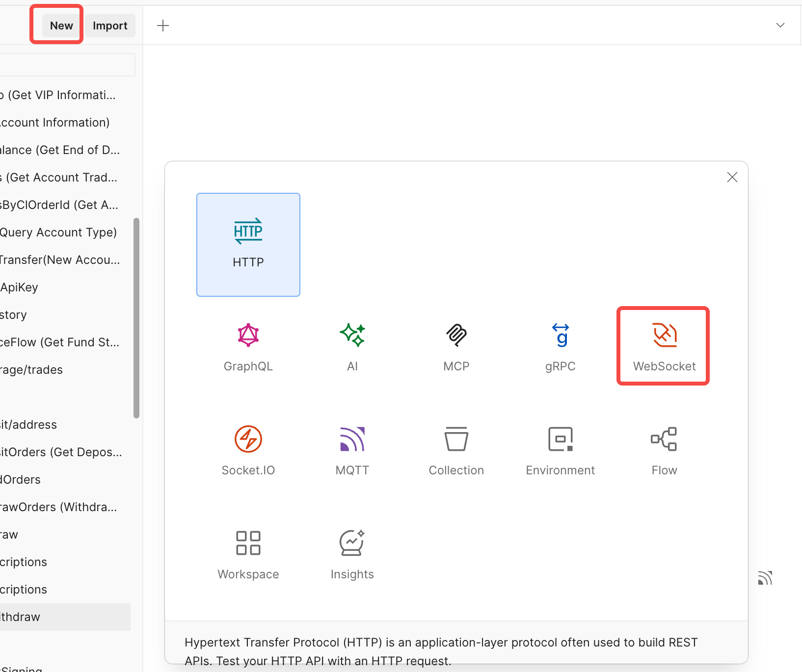Select the HTTP request tile

pyautogui.click(x=248, y=244)
